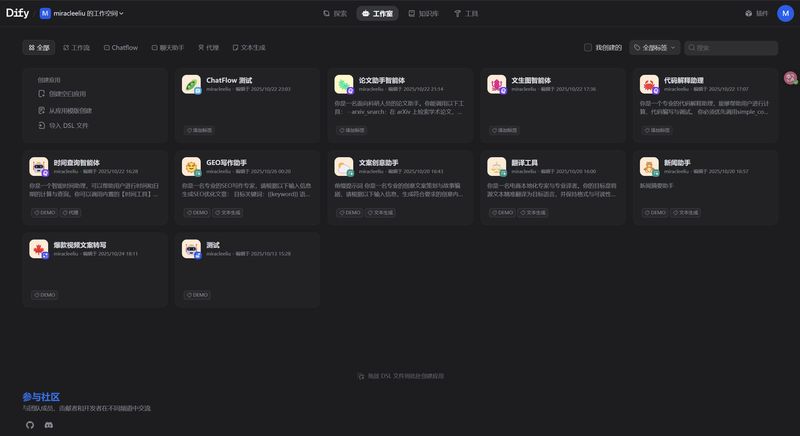
Task: Filter apps by 聊天助手
Action: tap(168, 47)
